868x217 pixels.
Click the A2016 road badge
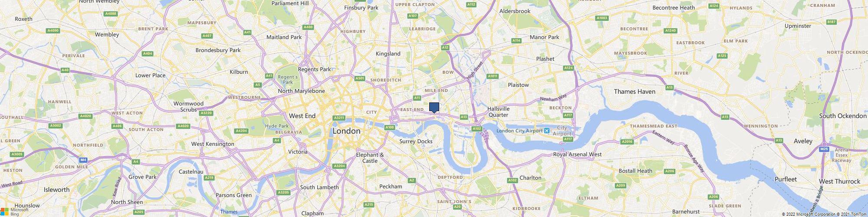tap(627, 141)
